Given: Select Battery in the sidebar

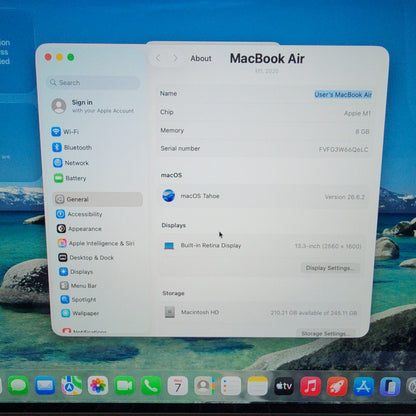Looking at the screenshot, I should coord(70,178).
